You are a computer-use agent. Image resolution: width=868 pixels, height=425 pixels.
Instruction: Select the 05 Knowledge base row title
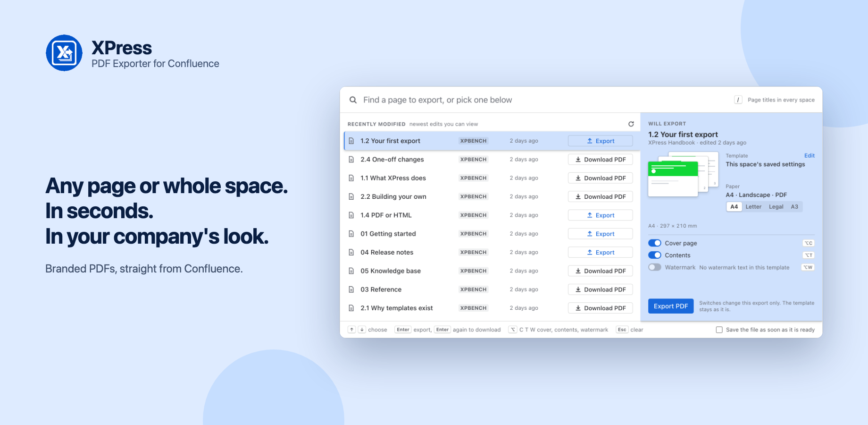391,271
